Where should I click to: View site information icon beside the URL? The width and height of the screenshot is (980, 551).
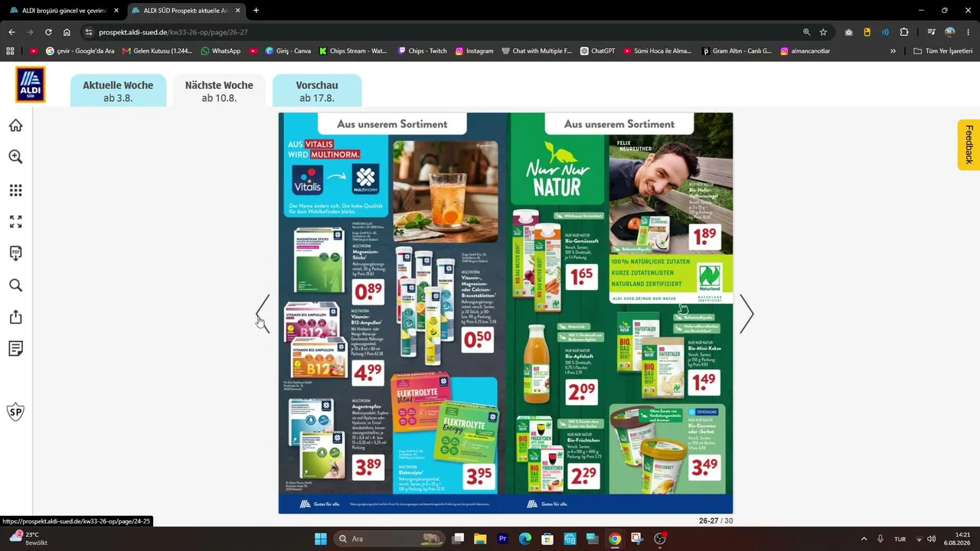(x=89, y=32)
